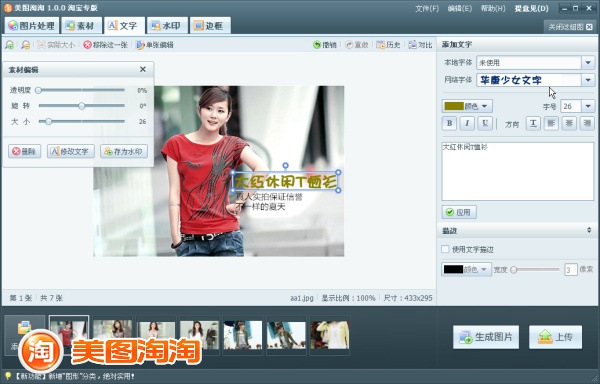The image size is (600, 384).
Task: Switch to the 图片处理 tab
Action: [32, 26]
